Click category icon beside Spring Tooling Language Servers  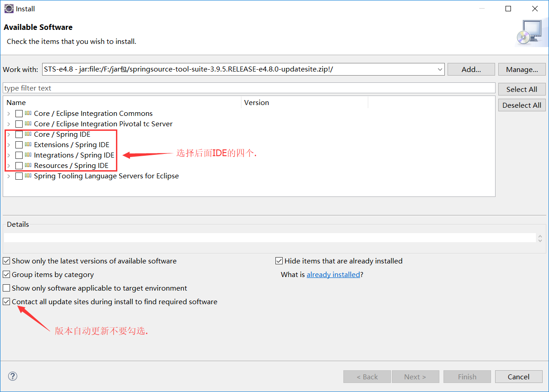tap(28, 176)
